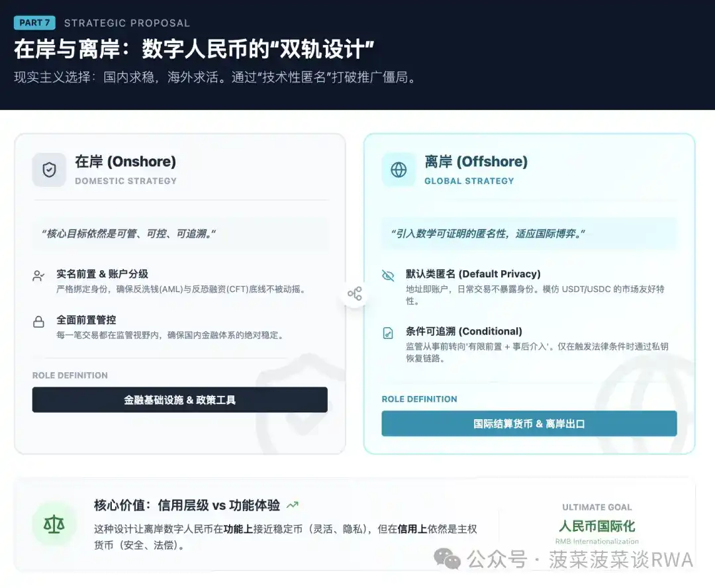715x588 pixels.
Task: Click the globe icon beside 离岸 (Offshore)
Action: click(x=399, y=170)
